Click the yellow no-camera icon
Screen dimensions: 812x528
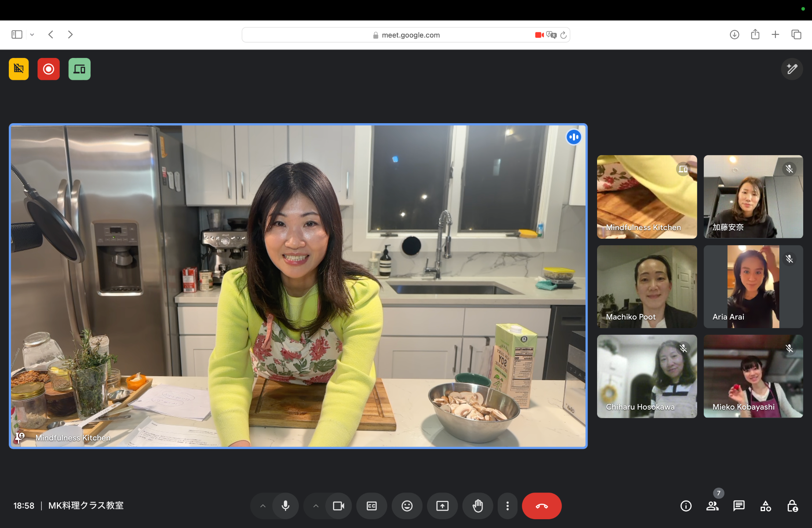19,69
